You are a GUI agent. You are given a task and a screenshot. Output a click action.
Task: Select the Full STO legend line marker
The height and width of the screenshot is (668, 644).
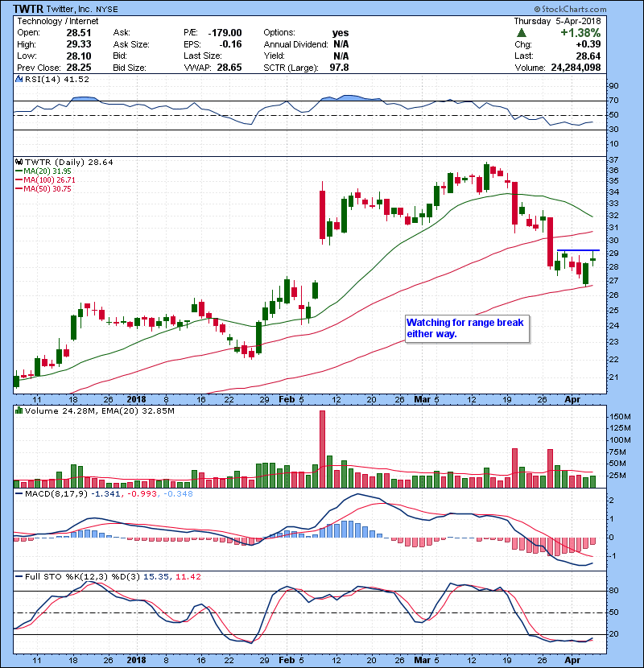19,576
